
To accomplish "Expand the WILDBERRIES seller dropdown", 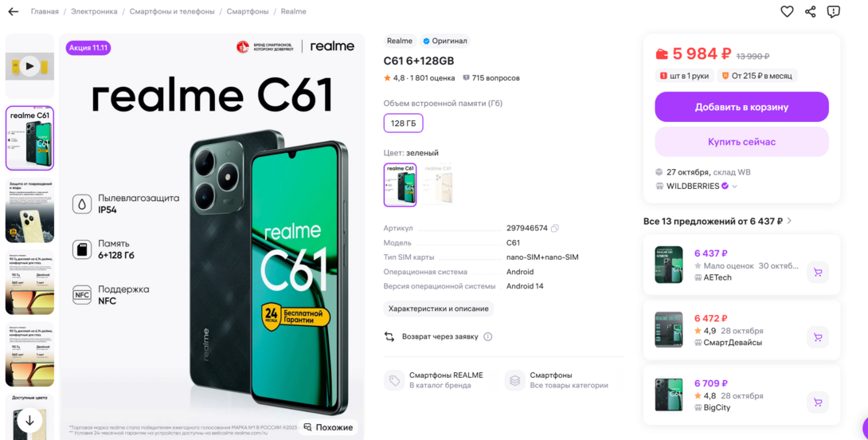I will [734, 187].
